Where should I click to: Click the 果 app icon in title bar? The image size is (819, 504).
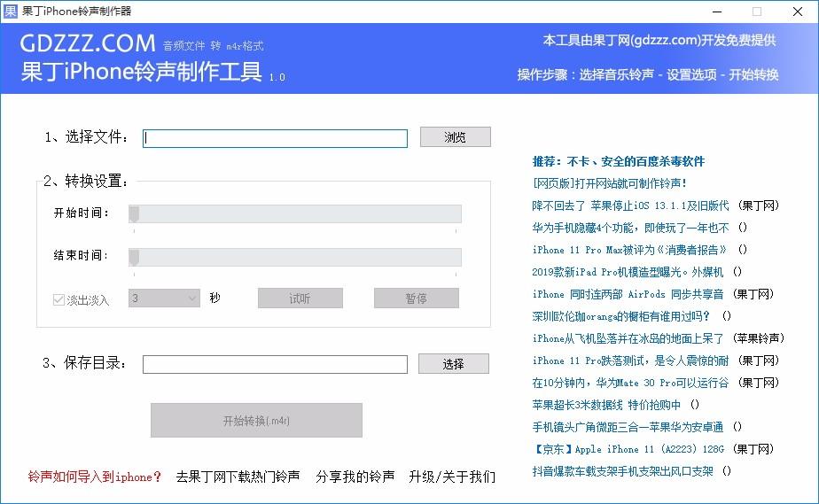point(10,11)
